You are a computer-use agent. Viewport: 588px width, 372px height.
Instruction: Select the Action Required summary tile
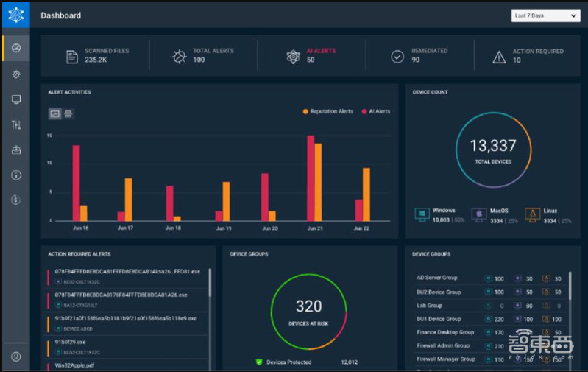point(528,56)
